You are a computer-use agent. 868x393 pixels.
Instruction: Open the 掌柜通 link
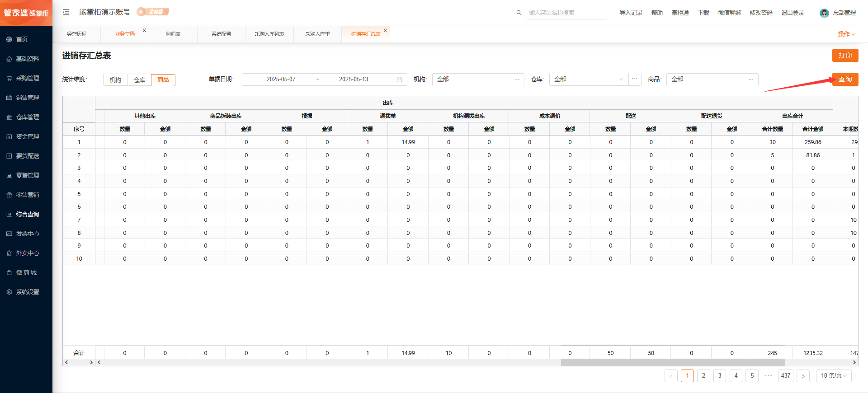680,13
